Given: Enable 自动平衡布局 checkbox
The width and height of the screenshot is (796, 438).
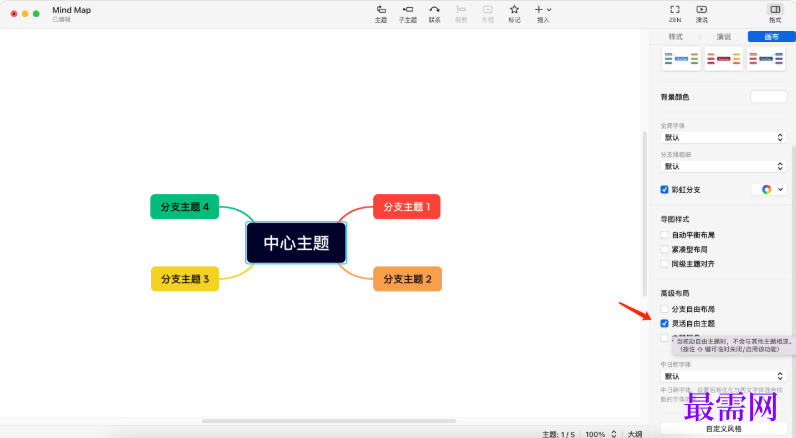Looking at the screenshot, I should click(x=664, y=235).
